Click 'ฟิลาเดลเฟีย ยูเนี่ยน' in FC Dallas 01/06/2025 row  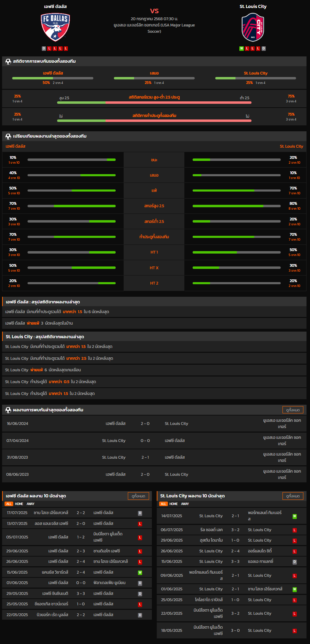109,583
